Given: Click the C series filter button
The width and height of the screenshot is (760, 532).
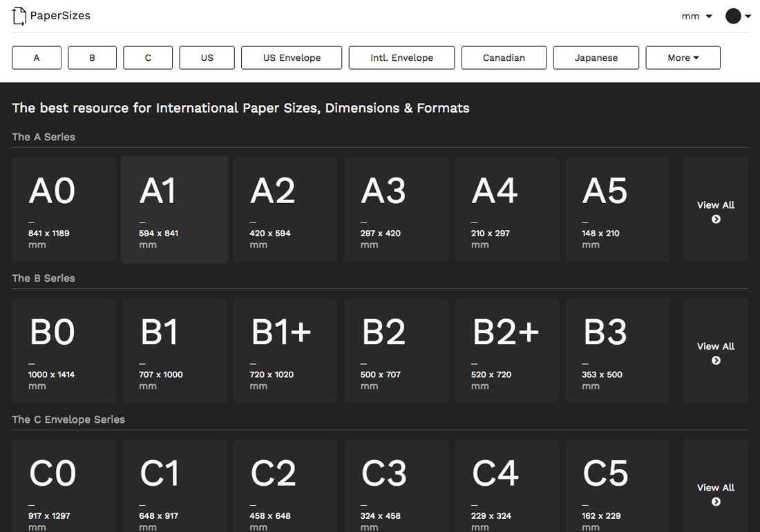Looking at the screenshot, I should tap(147, 57).
